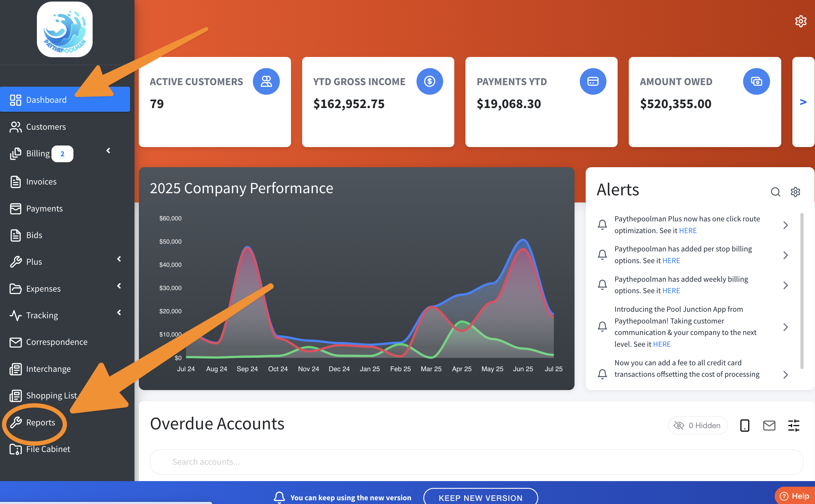The image size is (815, 504).
Task: Click the mobile phone icon in Overdue Accounts
Action: point(745,425)
